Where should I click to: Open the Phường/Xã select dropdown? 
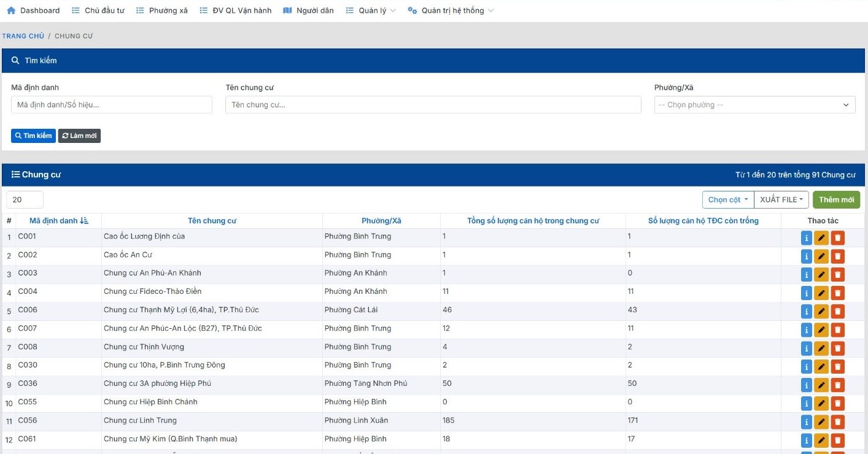[x=754, y=105]
